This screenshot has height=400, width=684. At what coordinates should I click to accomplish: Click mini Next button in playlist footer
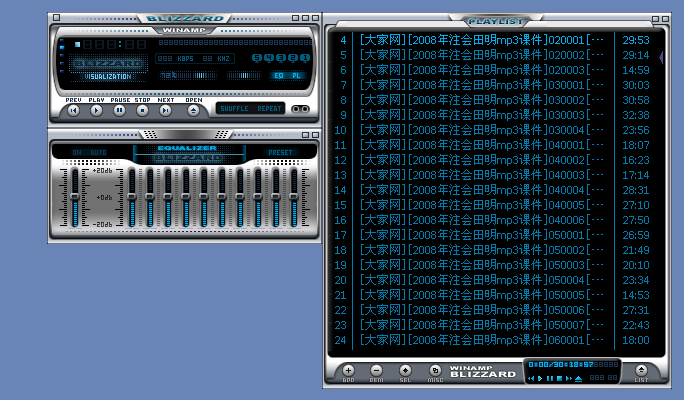click(569, 378)
